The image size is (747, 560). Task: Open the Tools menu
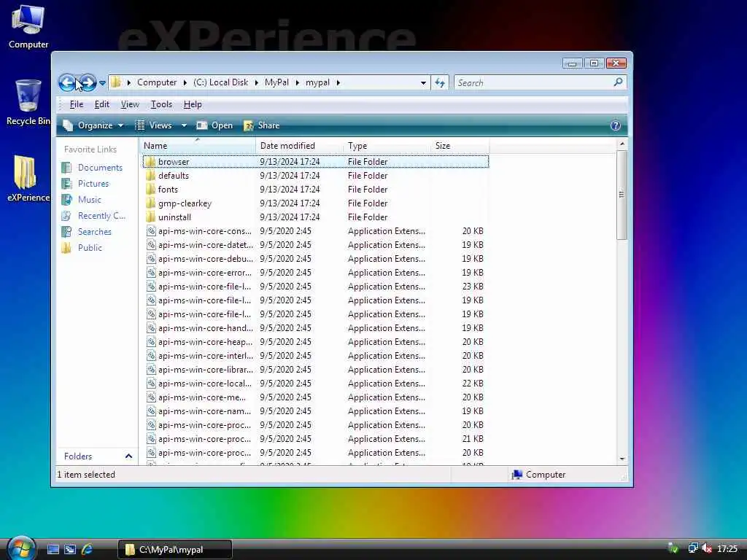(161, 104)
